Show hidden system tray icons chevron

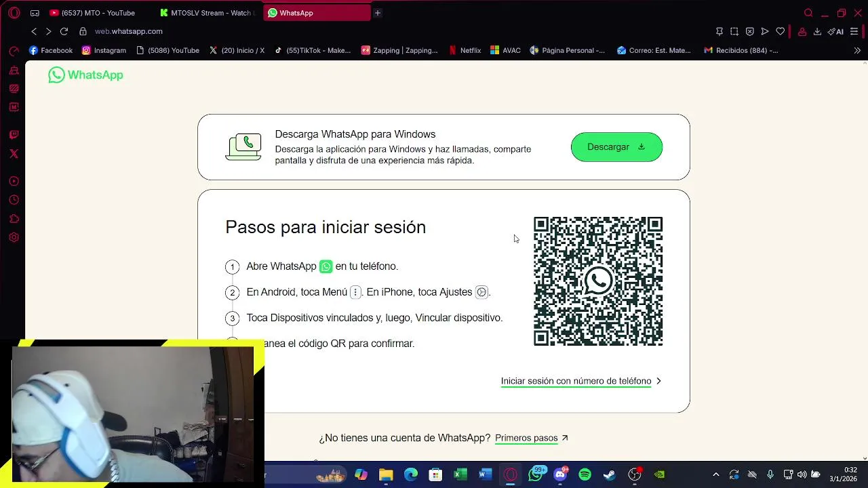(715, 474)
